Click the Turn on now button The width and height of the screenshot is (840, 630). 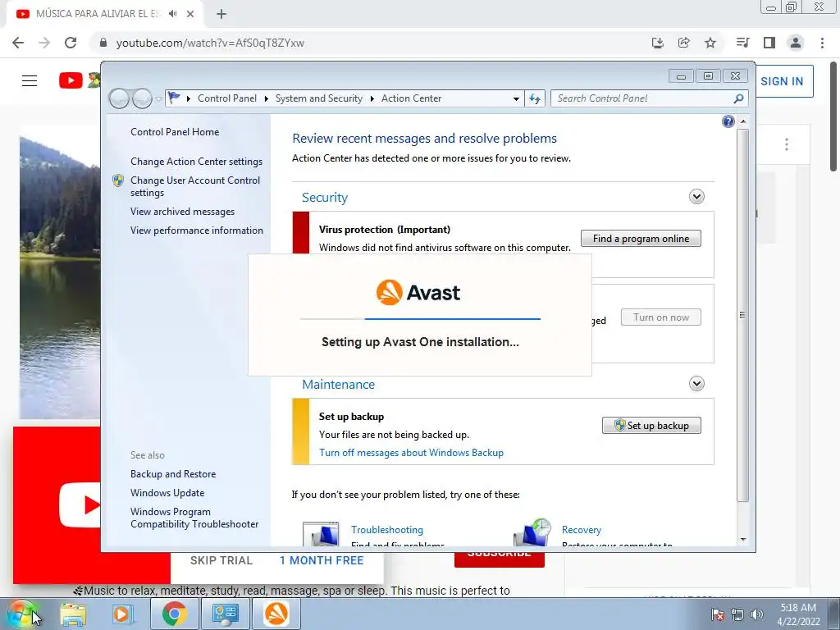[661, 317]
